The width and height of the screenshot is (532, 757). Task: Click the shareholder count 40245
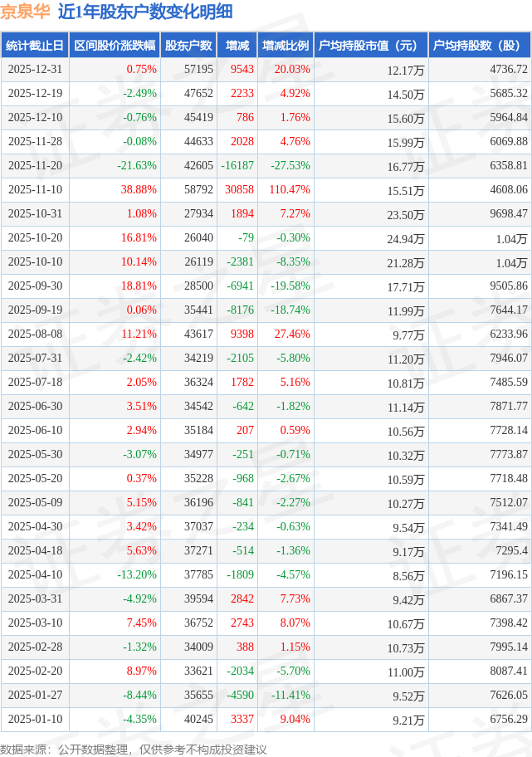pyautogui.click(x=198, y=719)
